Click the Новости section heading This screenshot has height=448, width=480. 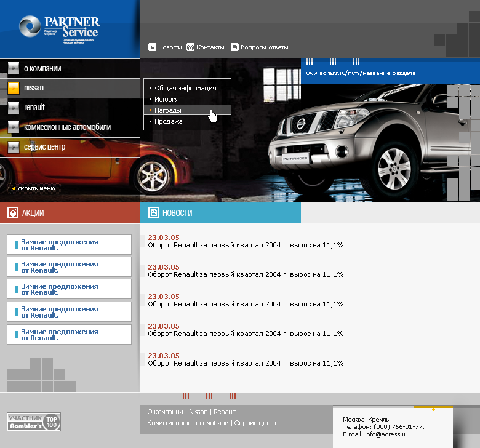click(x=177, y=213)
